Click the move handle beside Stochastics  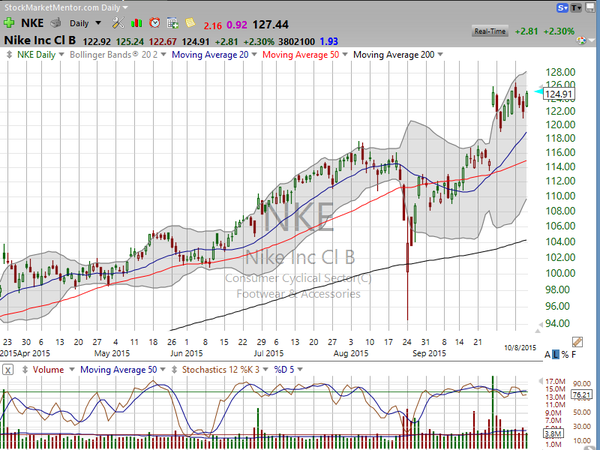coord(174,370)
